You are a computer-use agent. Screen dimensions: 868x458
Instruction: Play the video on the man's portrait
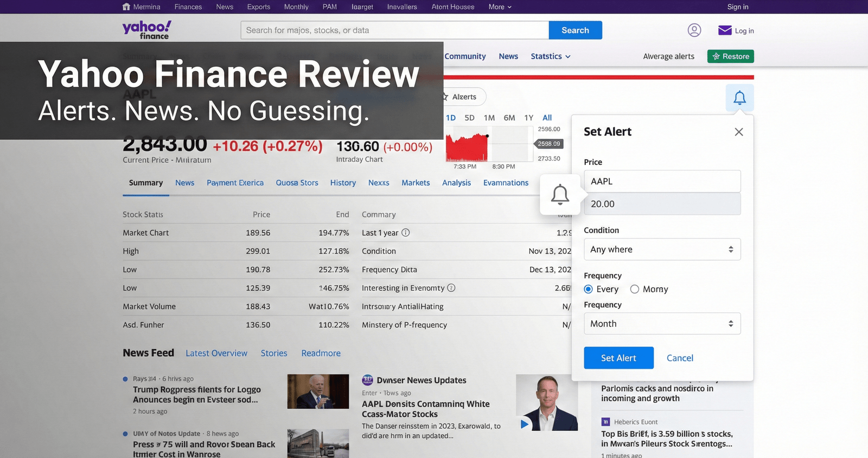coord(524,424)
